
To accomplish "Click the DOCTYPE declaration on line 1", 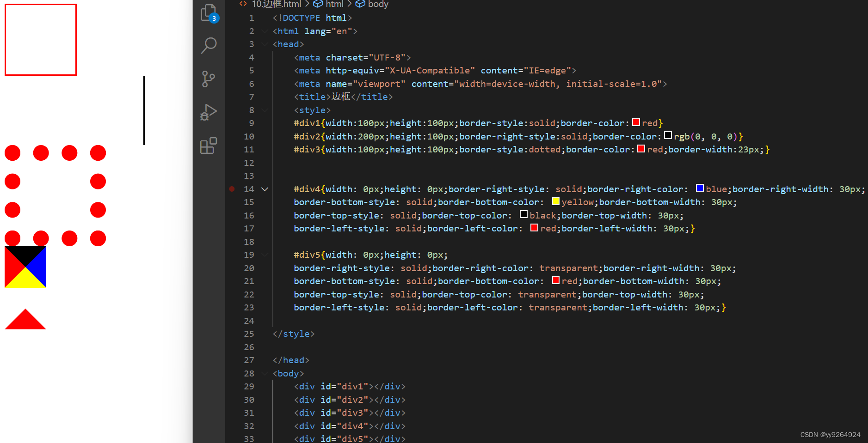I will (x=312, y=18).
